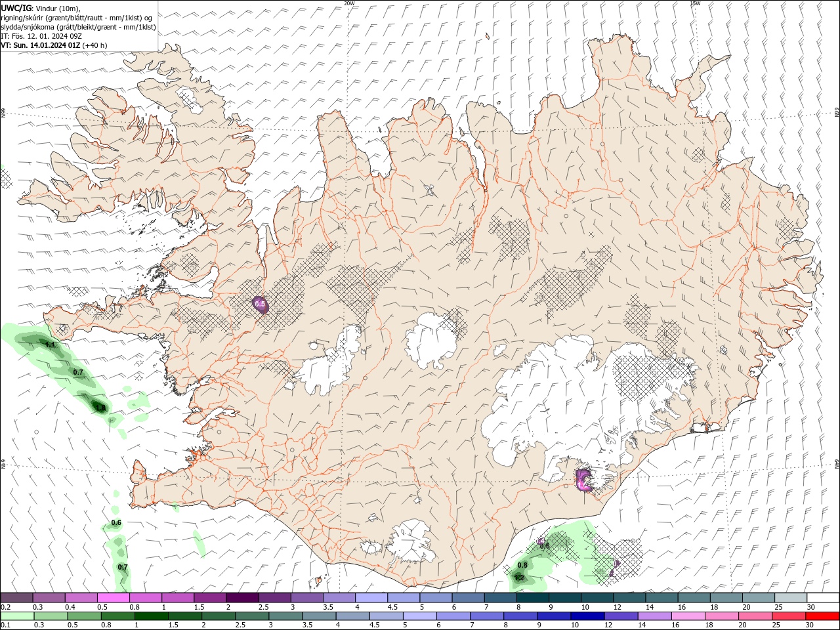The width and height of the screenshot is (840, 630).
Task: Click the IT: Fös. 12. 01. 2024 09Z line
Action: click(41, 36)
